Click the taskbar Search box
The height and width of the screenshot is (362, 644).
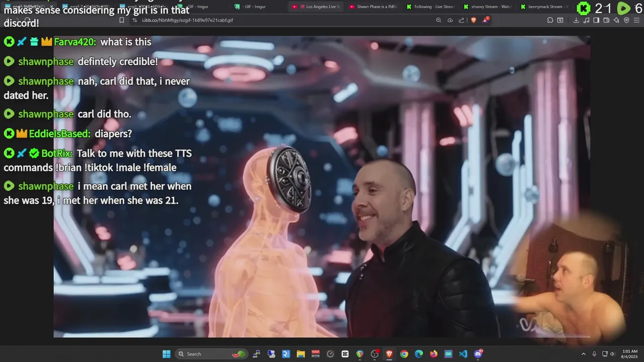coord(212,354)
